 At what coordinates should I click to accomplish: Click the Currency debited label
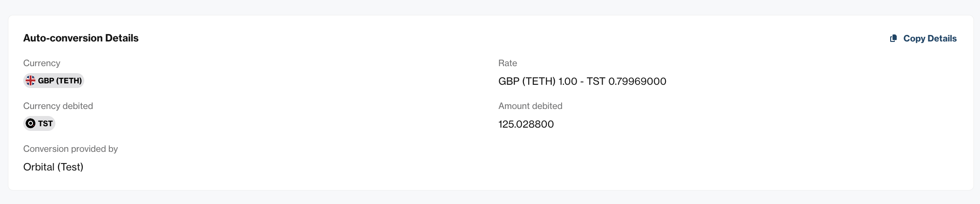click(58, 106)
